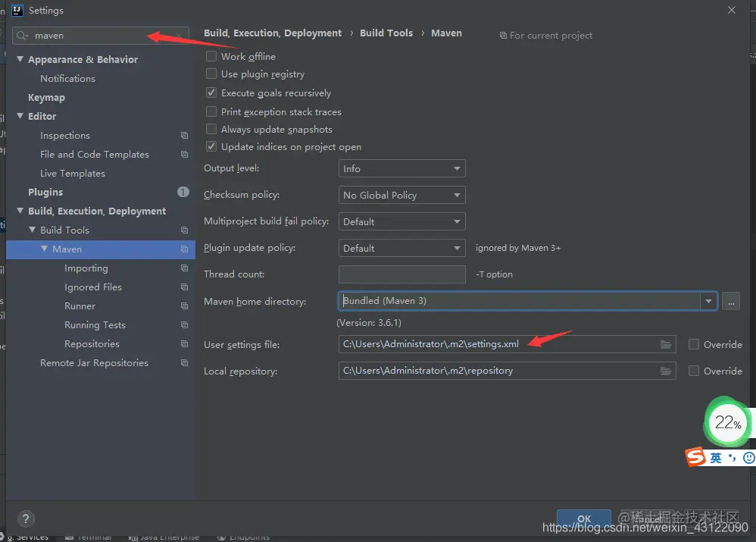This screenshot has height=542, width=756.
Task: Click the project-scope icon beside Ignored Files
Action: click(184, 287)
